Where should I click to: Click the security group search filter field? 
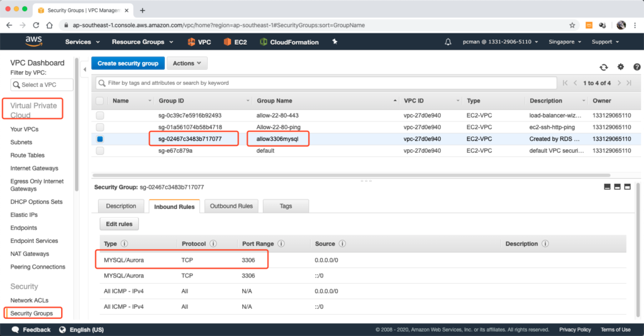coord(327,83)
